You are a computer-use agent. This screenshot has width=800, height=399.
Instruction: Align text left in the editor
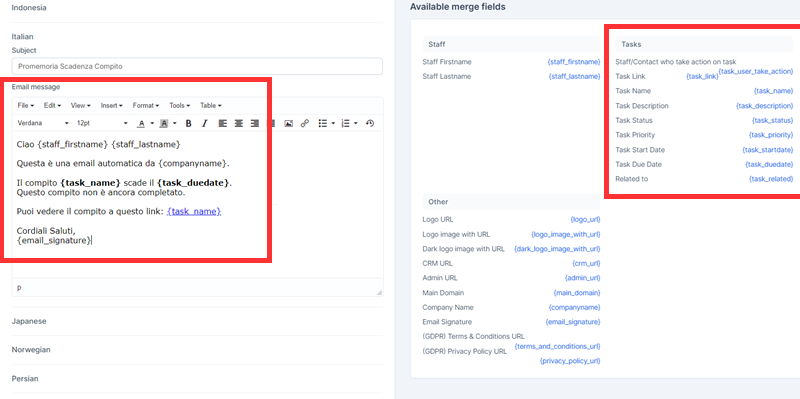click(x=222, y=123)
